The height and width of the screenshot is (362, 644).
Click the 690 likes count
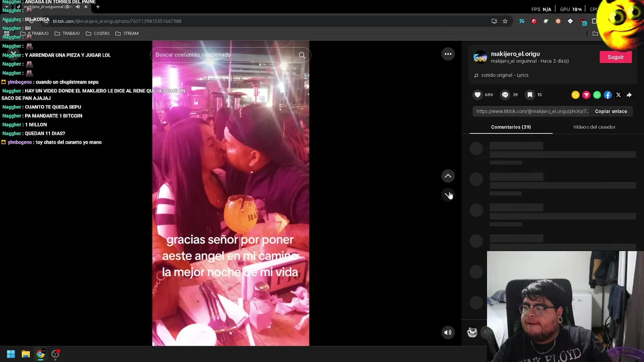489,95
